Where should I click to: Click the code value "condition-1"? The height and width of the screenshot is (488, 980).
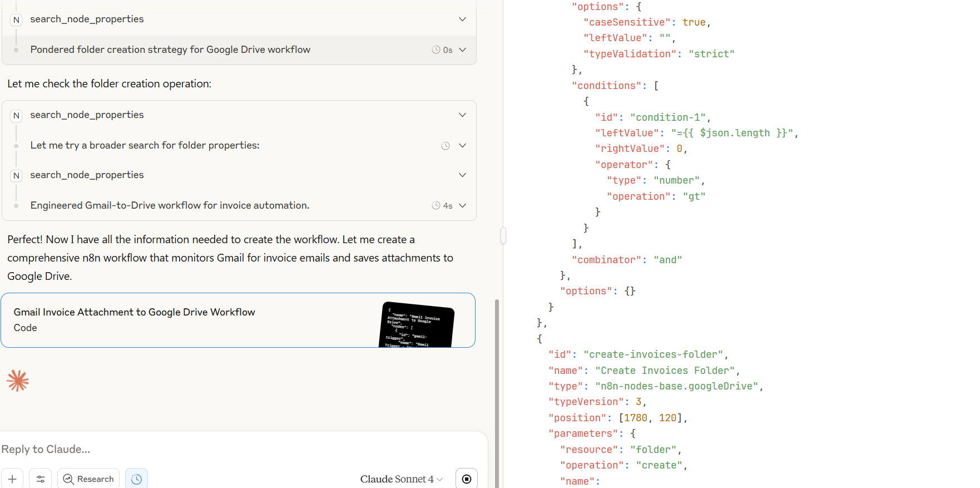[x=667, y=117]
